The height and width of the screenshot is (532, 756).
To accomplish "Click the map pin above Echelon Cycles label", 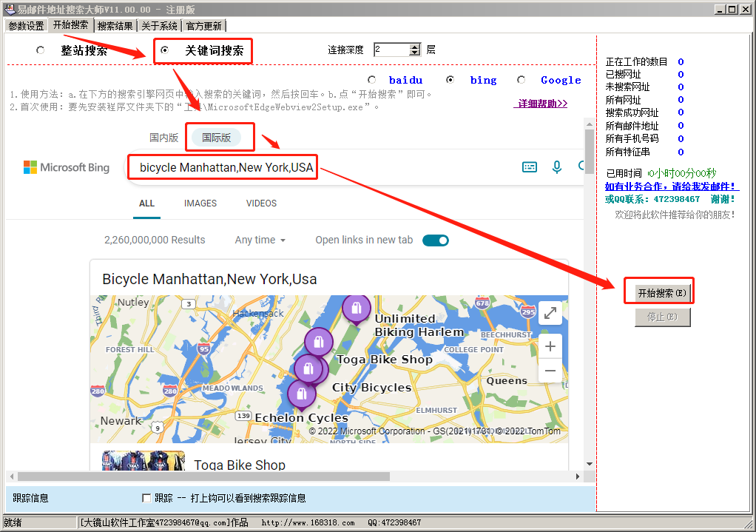I will pyautogui.click(x=302, y=394).
